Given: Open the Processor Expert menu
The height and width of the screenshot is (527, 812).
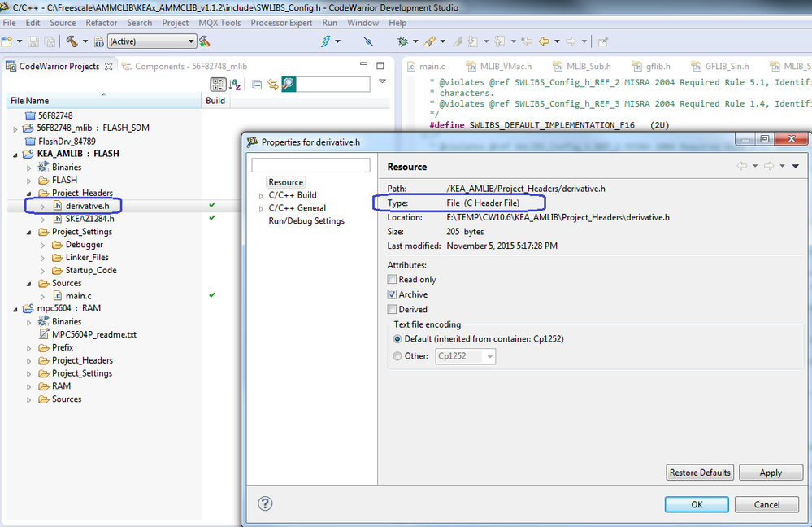Looking at the screenshot, I should click(281, 23).
